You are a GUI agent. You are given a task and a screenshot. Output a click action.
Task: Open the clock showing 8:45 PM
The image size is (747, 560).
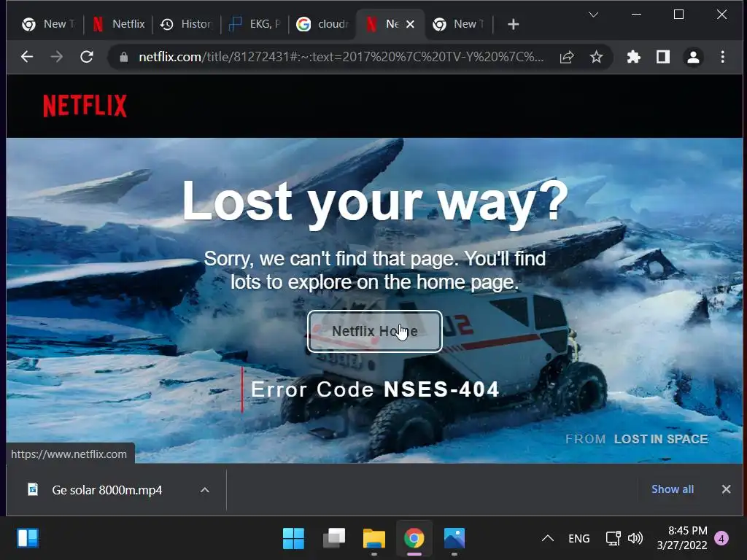(682, 537)
